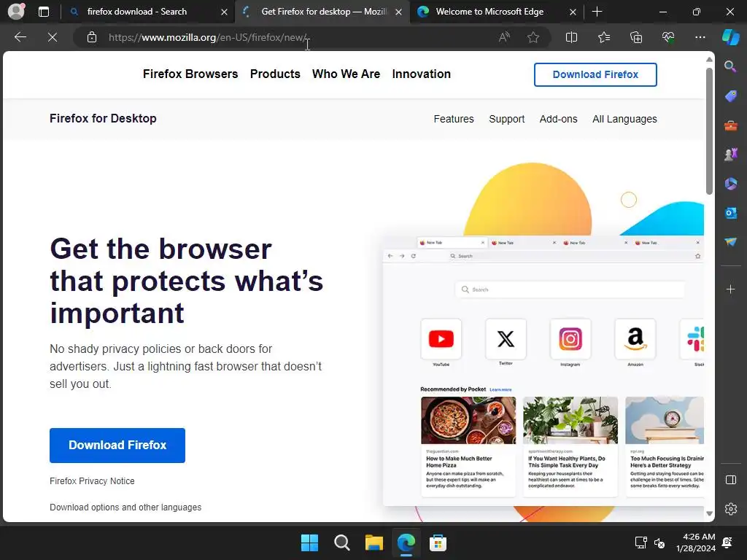Open the clock showing 4:26 AM
This screenshot has width=747, height=560.
pos(695,542)
